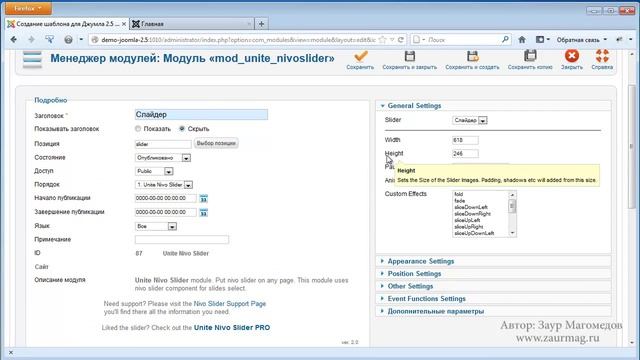The width and height of the screenshot is (640, 360).
Task: Open calendar for Завершение публикации
Action: pyautogui.click(x=203, y=213)
